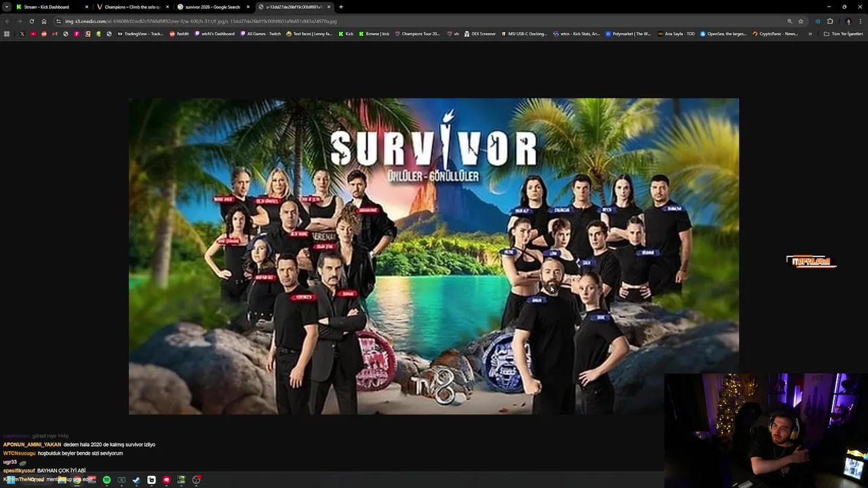Open the Gmail bookmark icon
Viewport: 868px width, 488px height.
55,34
